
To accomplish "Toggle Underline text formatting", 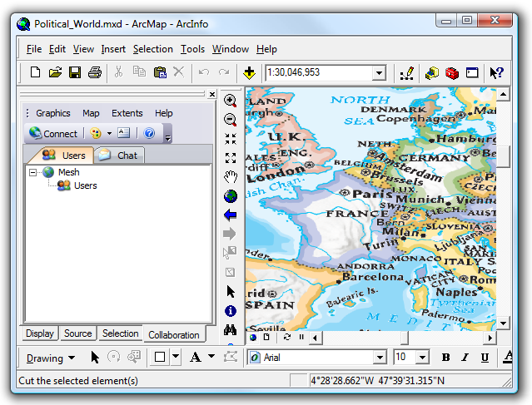I will (x=485, y=358).
